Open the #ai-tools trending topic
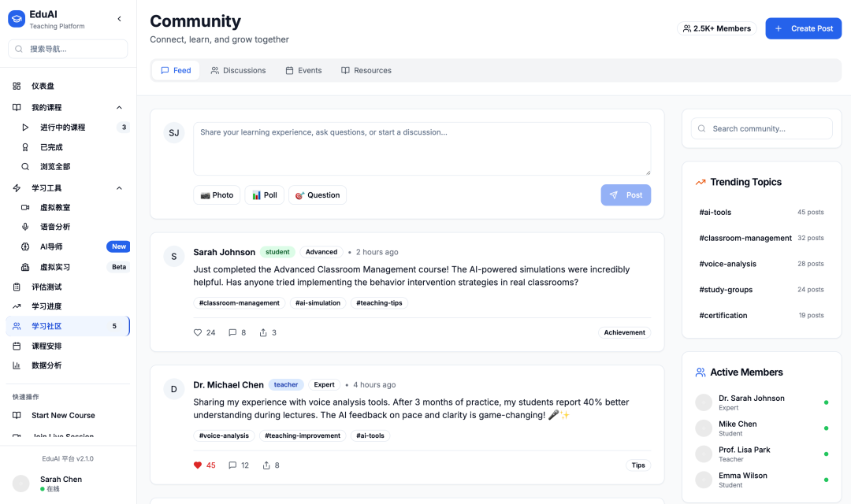The image size is (851, 504). tap(715, 213)
